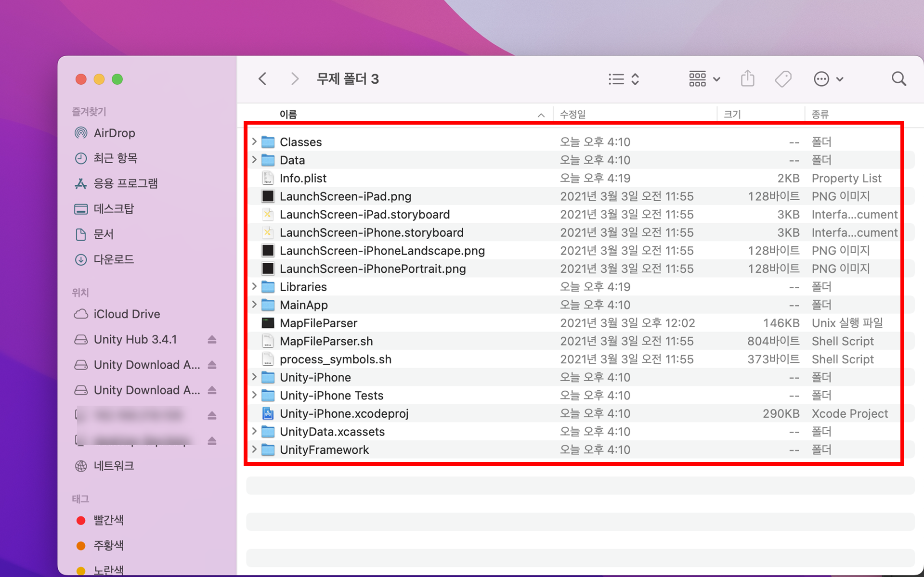The height and width of the screenshot is (577, 924).
Task: Click the Classes folder icon
Action: click(x=268, y=142)
